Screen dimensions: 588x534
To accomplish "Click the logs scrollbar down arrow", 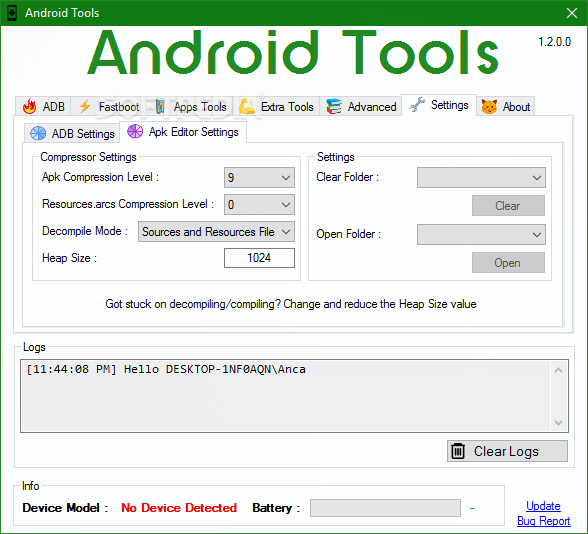I will (558, 423).
